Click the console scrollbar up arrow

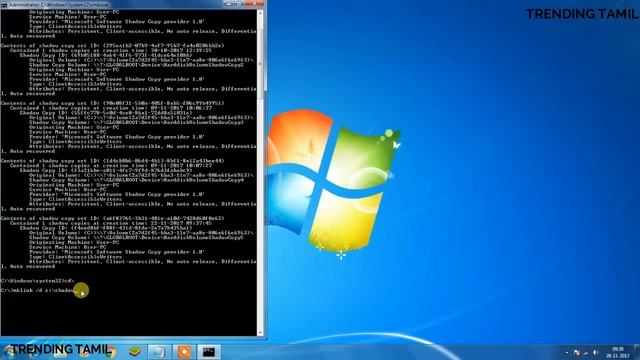(x=260, y=13)
